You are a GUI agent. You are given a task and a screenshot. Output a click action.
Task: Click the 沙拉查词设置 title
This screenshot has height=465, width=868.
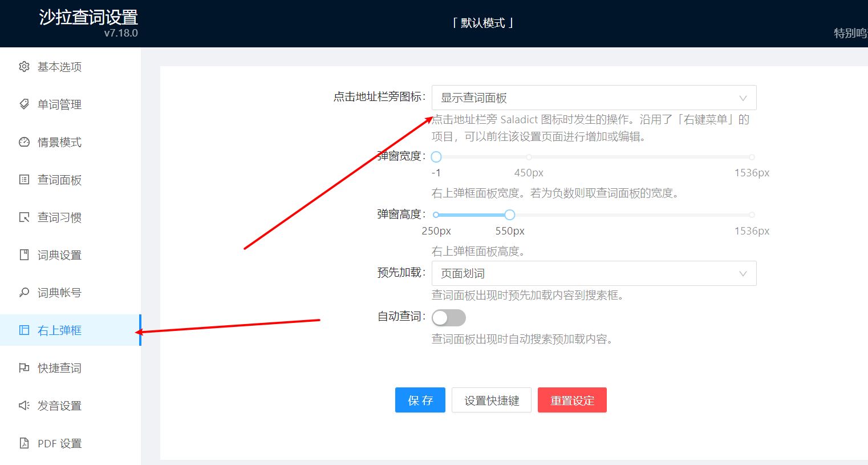88,17
